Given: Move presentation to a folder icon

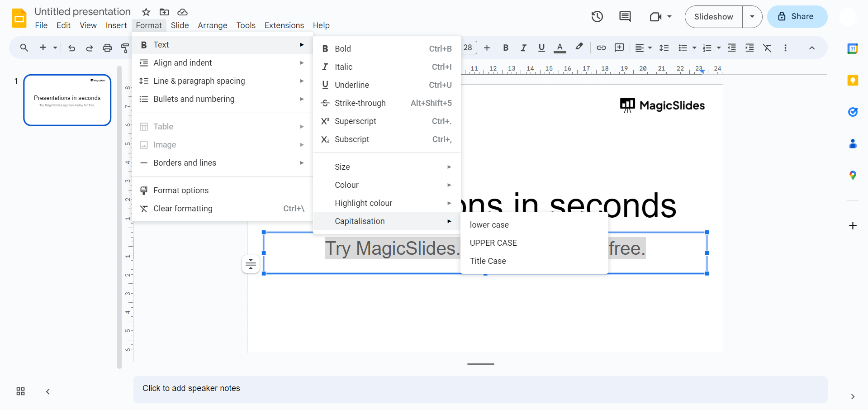Looking at the screenshot, I should pos(164,12).
